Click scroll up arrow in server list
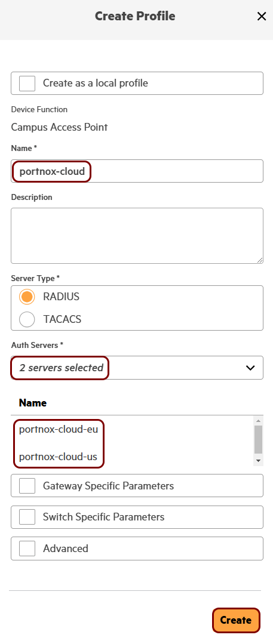Viewport: 273px width, 644px height. tap(258, 420)
